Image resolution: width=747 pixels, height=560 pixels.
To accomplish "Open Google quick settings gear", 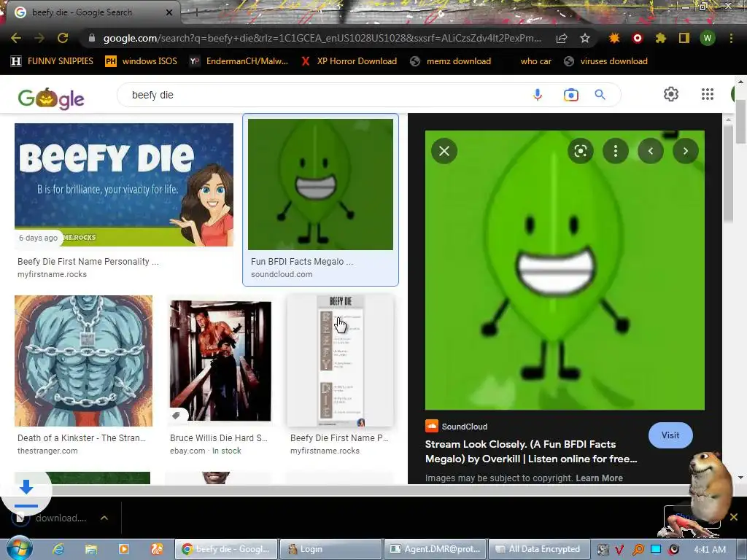I will click(671, 94).
